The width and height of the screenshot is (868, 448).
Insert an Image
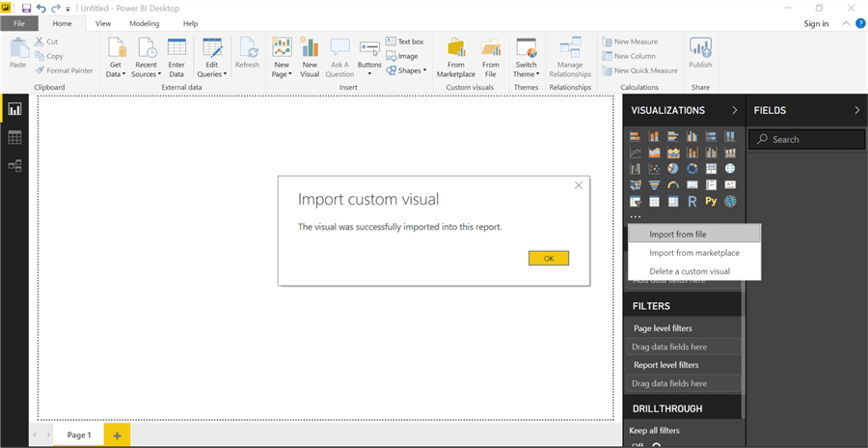click(402, 56)
